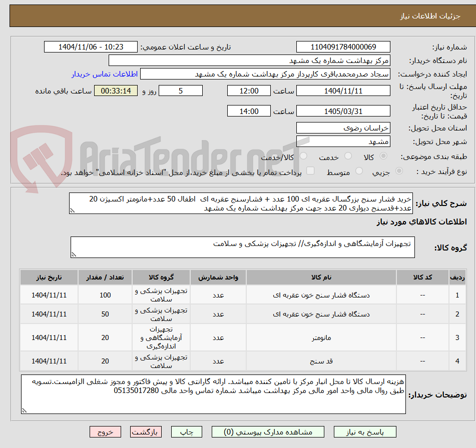Click the توضیحات خریدار notes textarea

click(x=213, y=394)
